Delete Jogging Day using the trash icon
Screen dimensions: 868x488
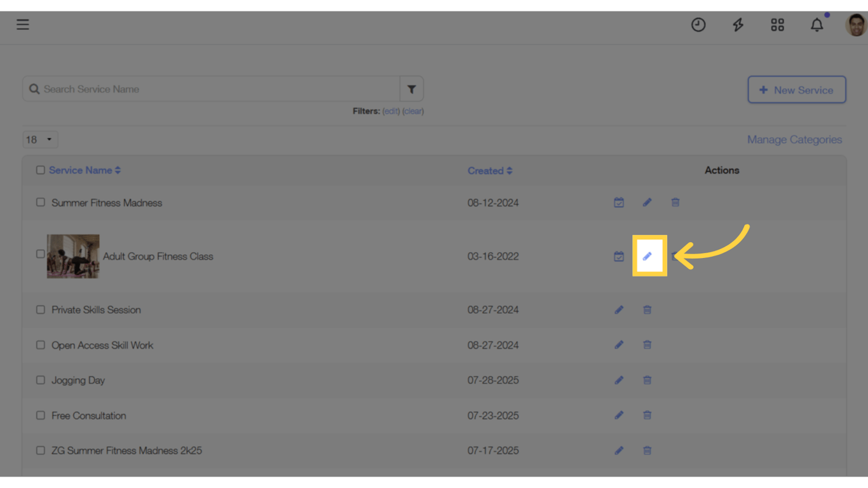(x=647, y=380)
